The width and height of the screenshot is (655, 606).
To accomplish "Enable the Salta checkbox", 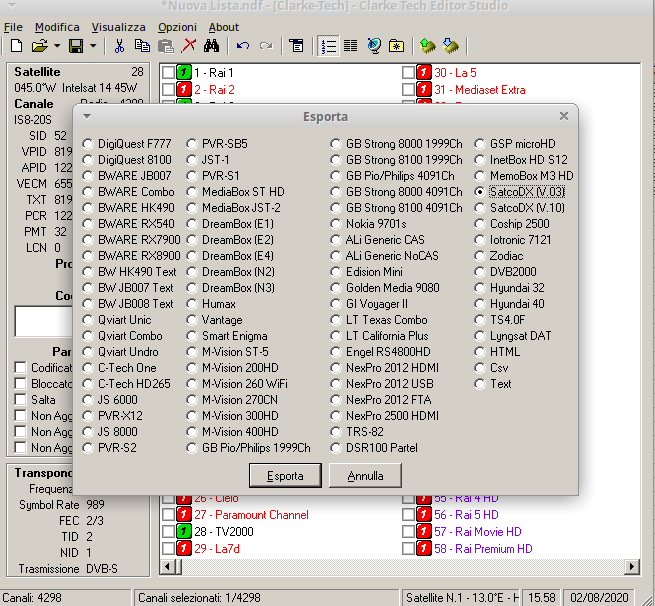I will coord(20,399).
